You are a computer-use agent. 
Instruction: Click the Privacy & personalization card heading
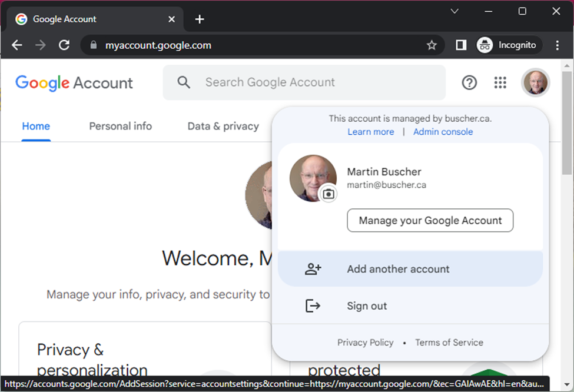[x=92, y=360]
